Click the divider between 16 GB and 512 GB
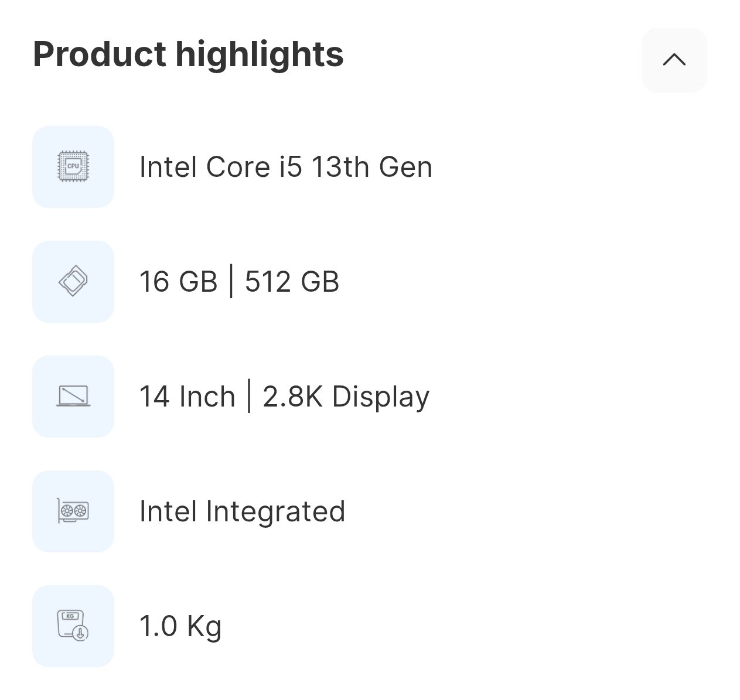Image resolution: width=740 pixels, height=700 pixels. coord(231,282)
